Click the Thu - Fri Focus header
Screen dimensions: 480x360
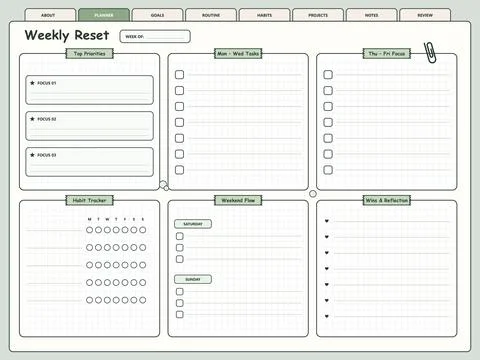[387, 53]
